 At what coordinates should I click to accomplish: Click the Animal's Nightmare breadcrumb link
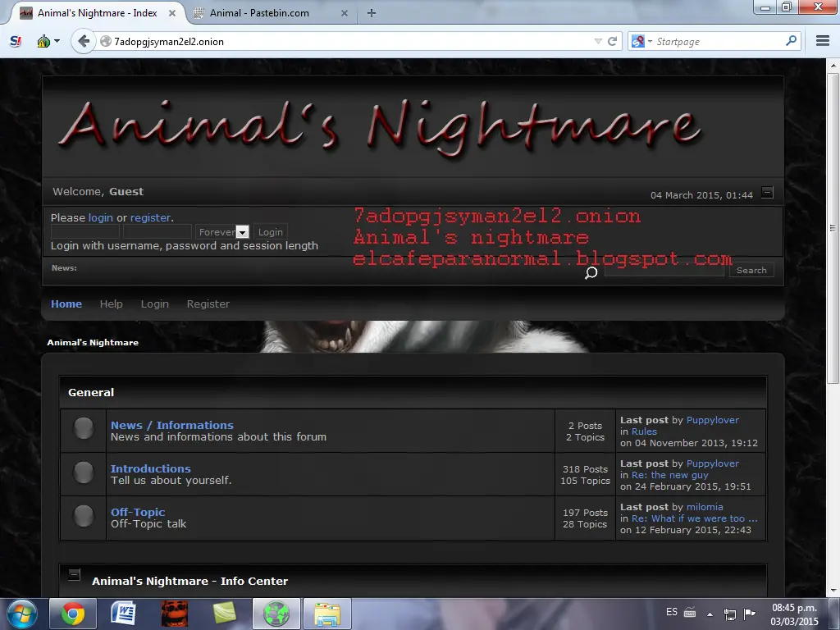tap(93, 342)
